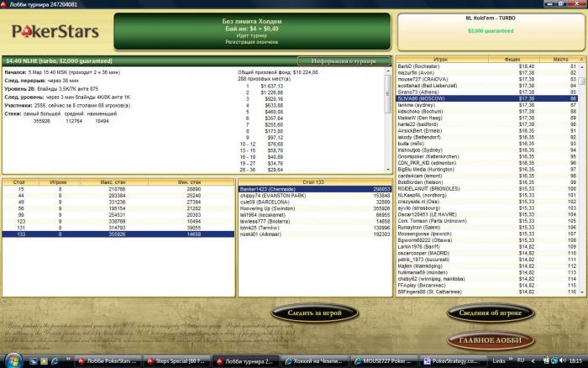Click the Start orb on the taskbar
Viewport: 588px width, 368px height.
pyautogui.click(x=13, y=360)
